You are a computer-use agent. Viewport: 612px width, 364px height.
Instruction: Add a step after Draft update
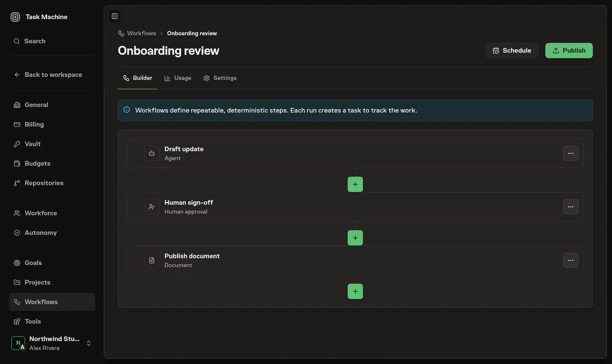tap(355, 184)
